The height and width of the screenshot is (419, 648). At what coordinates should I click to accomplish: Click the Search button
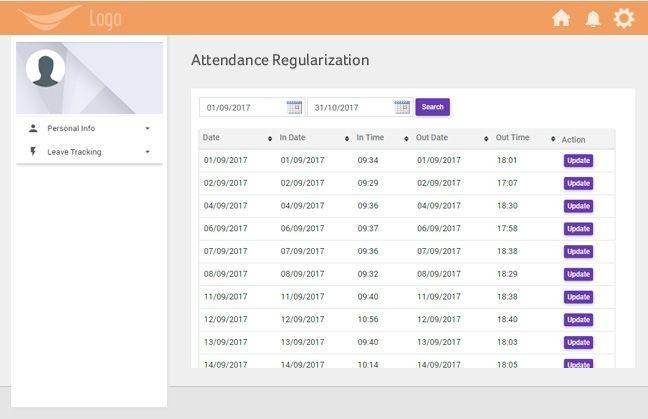click(x=432, y=107)
